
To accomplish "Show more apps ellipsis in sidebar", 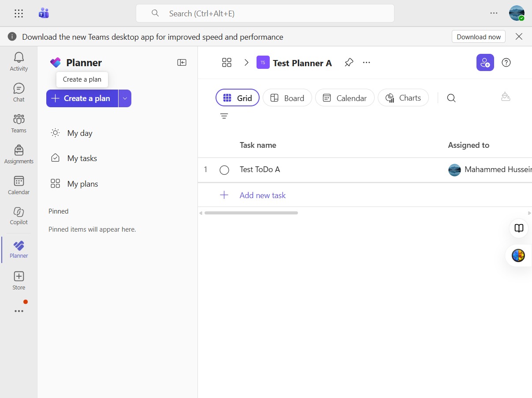I will 19,311.
